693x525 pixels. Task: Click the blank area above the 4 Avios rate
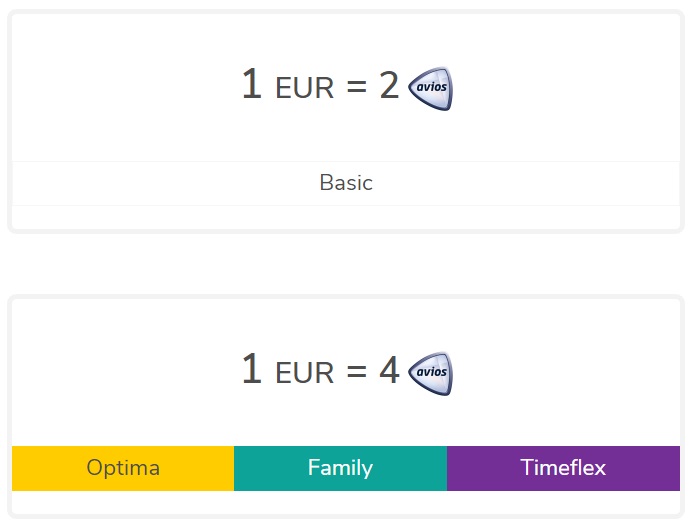click(x=346, y=320)
